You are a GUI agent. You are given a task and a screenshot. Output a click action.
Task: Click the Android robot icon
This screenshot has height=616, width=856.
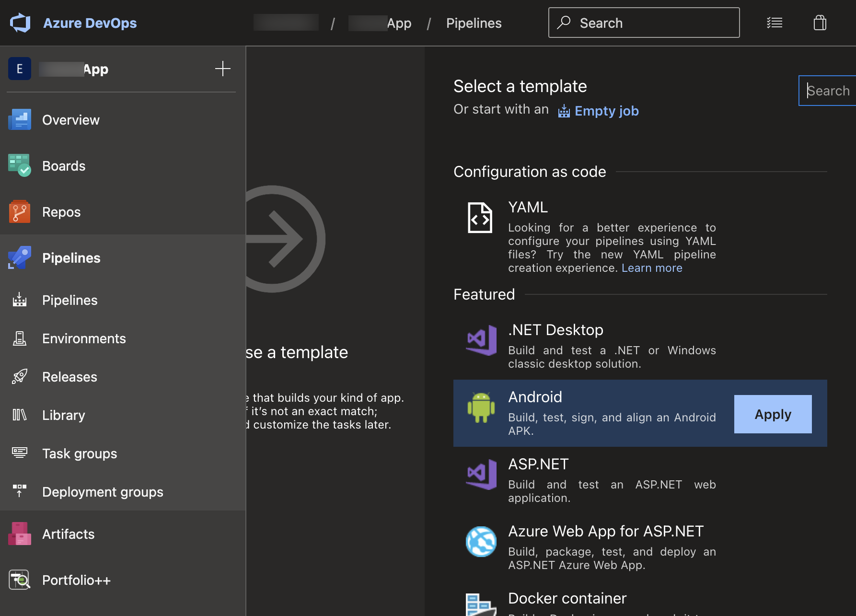tap(481, 407)
